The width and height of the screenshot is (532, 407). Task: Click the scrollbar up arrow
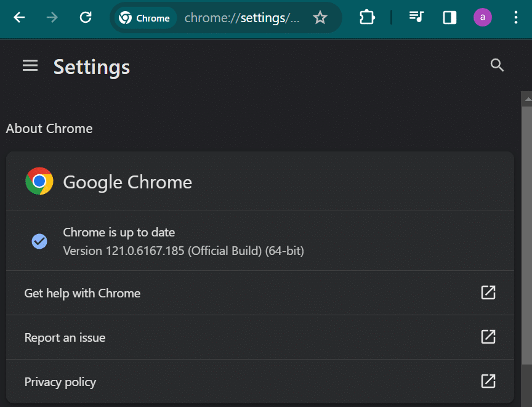[x=528, y=99]
